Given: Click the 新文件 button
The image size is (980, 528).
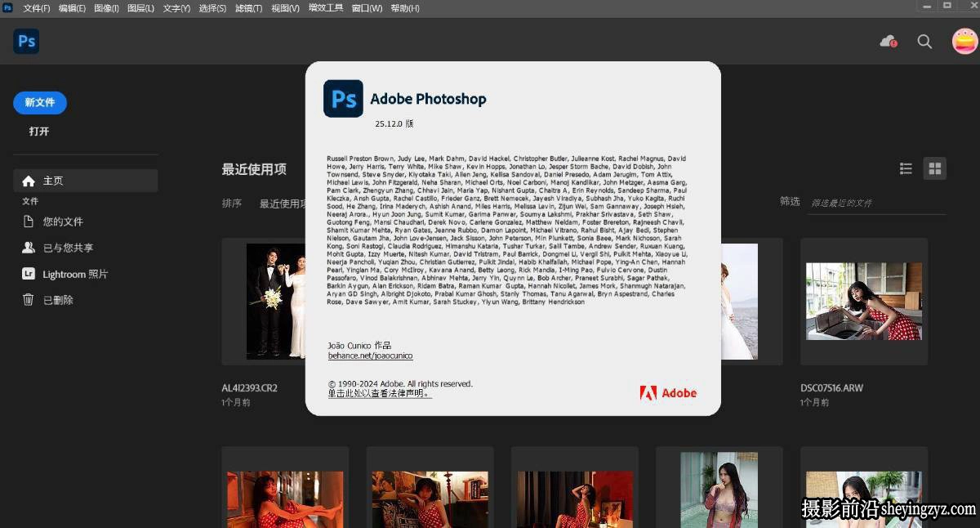Looking at the screenshot, I should [x=40, y=102].
